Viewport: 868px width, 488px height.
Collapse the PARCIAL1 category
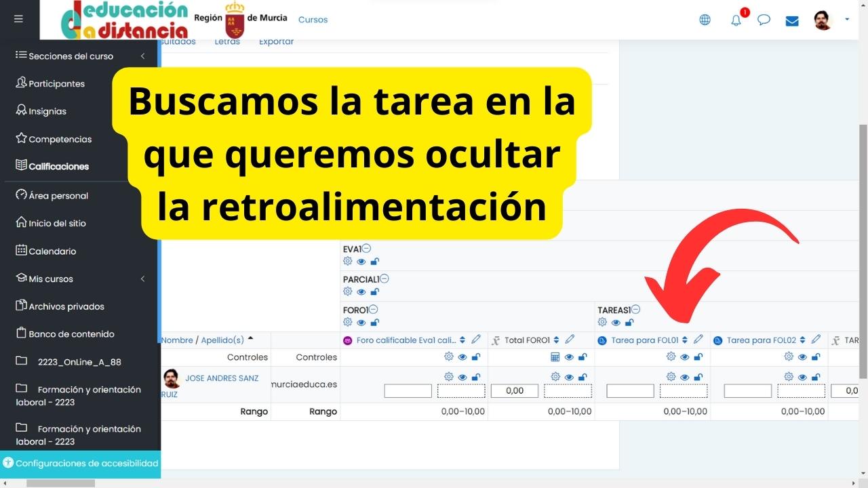click(x=384, y=279)
